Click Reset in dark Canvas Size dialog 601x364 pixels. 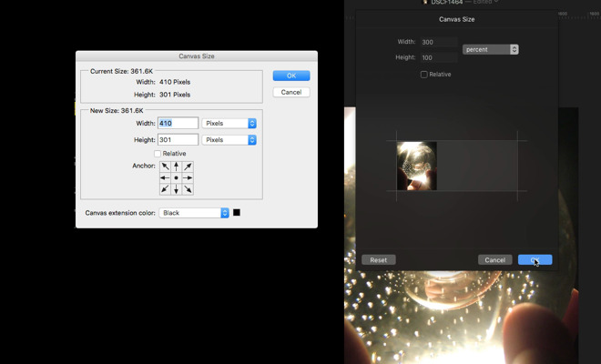379,259
